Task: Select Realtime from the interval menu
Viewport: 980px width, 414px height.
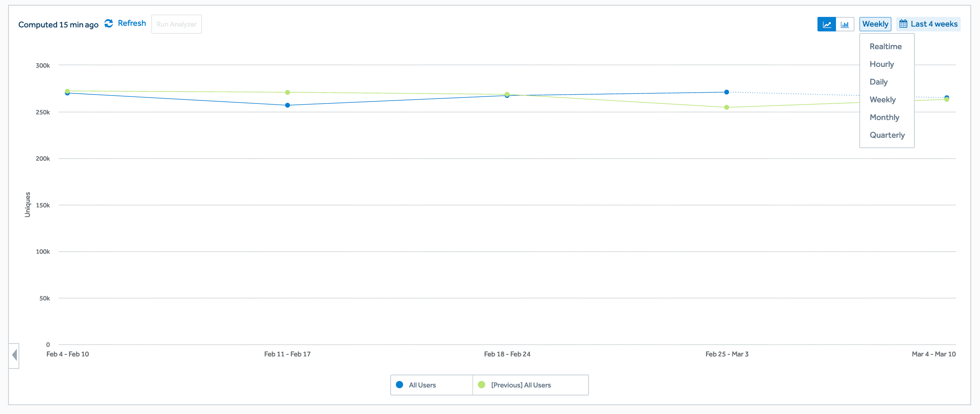Action: click(x=885, y=47)
